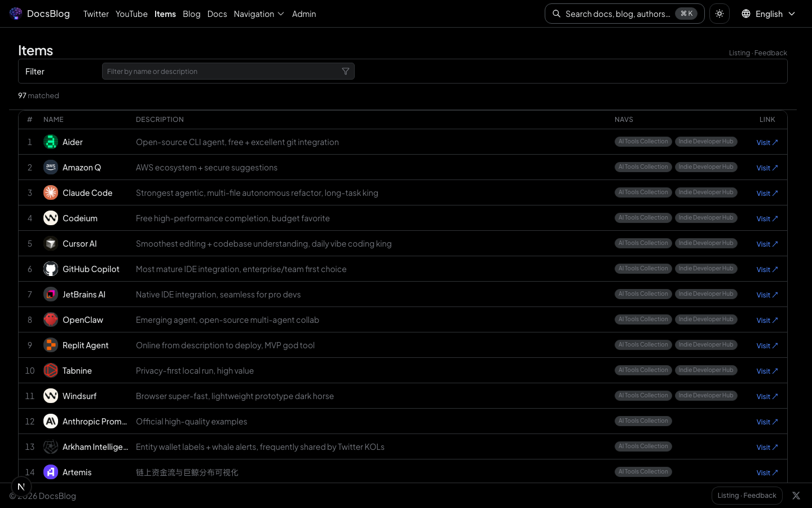Open the YouTube nav item
This screenshot has width=812, height=508.
(131, 14)
